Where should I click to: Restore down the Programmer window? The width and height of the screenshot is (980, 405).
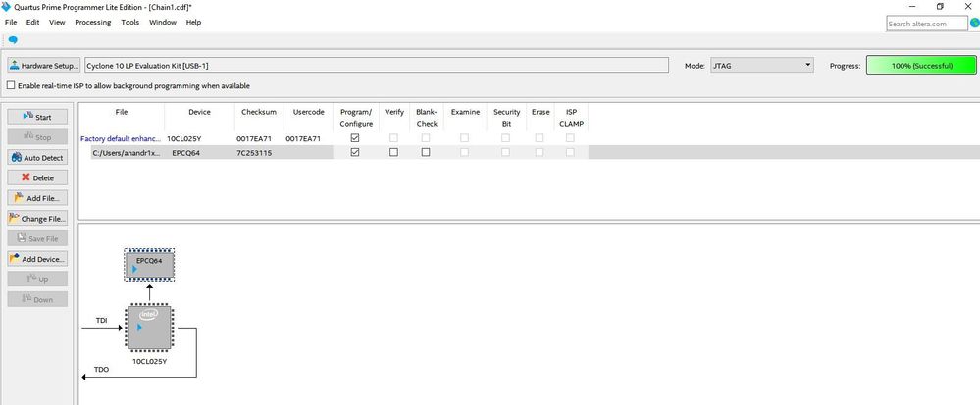point(940,6)
